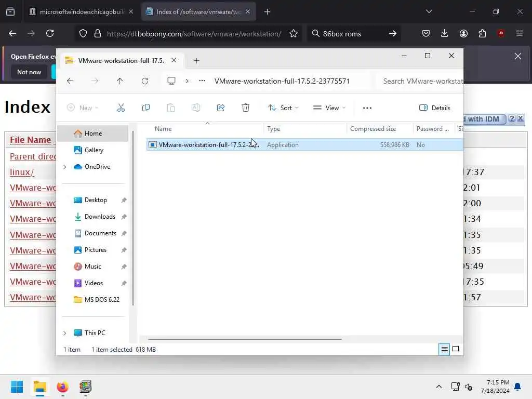Go back in File Explorer
This screenshot has height=399, width=532.
point(70,81)
